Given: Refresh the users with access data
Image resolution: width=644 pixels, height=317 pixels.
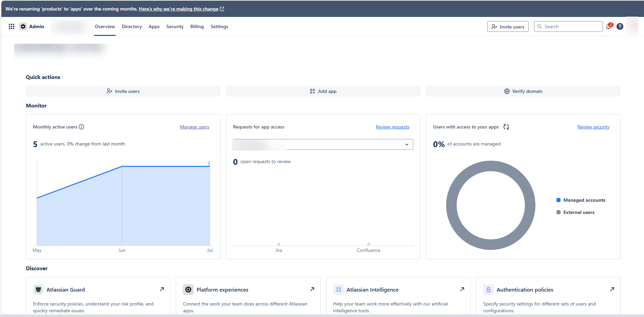Looking at the screenshot, I should pyautogui.click(x=506, y=127).
